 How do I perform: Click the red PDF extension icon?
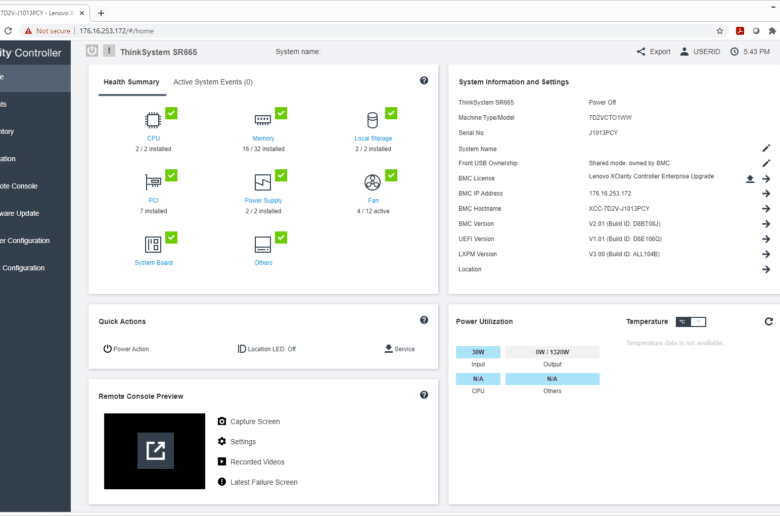click(x=740, y=31)
